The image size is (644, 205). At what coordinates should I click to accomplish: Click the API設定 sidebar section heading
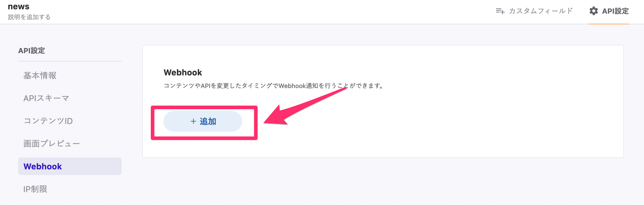32,51
